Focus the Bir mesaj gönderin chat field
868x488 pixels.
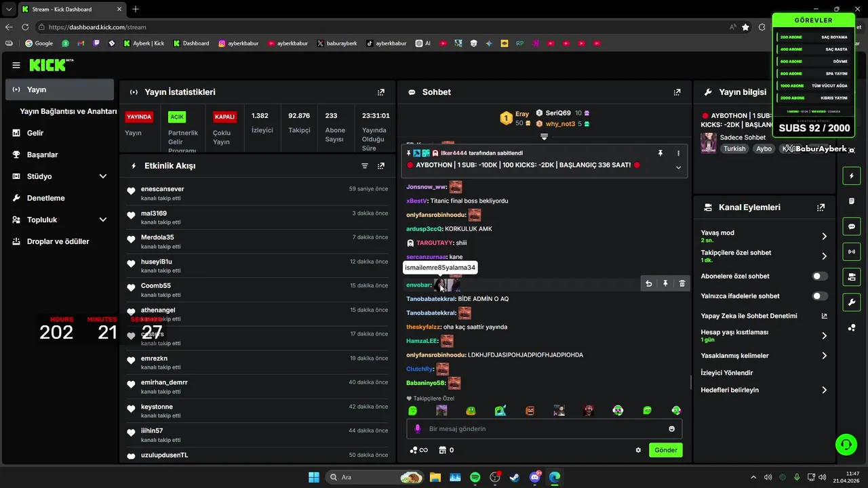pyautogui.click(x=545, y=428)
